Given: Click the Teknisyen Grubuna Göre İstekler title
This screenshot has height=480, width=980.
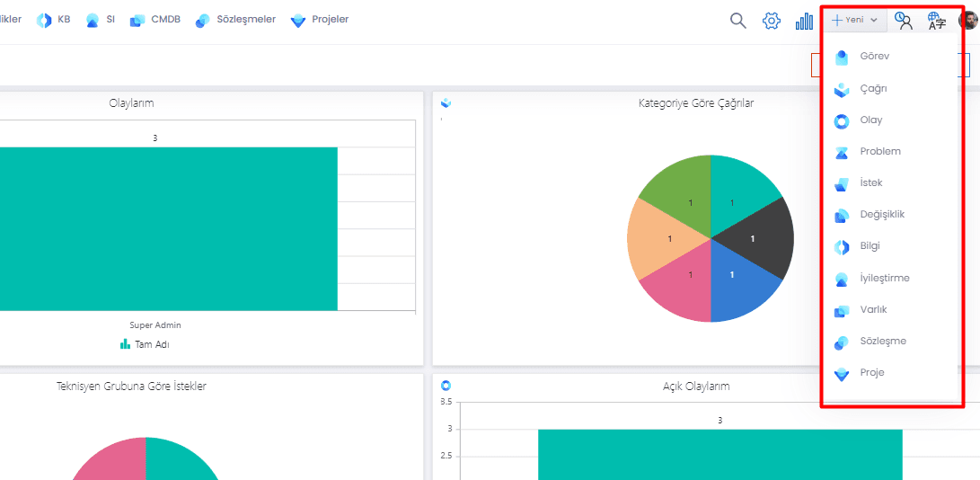Looking at the screenshot, I should [x=131, y=387].
